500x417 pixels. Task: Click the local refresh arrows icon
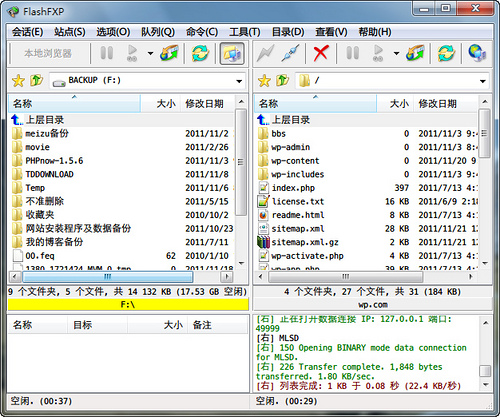click(x=200, y=53)
